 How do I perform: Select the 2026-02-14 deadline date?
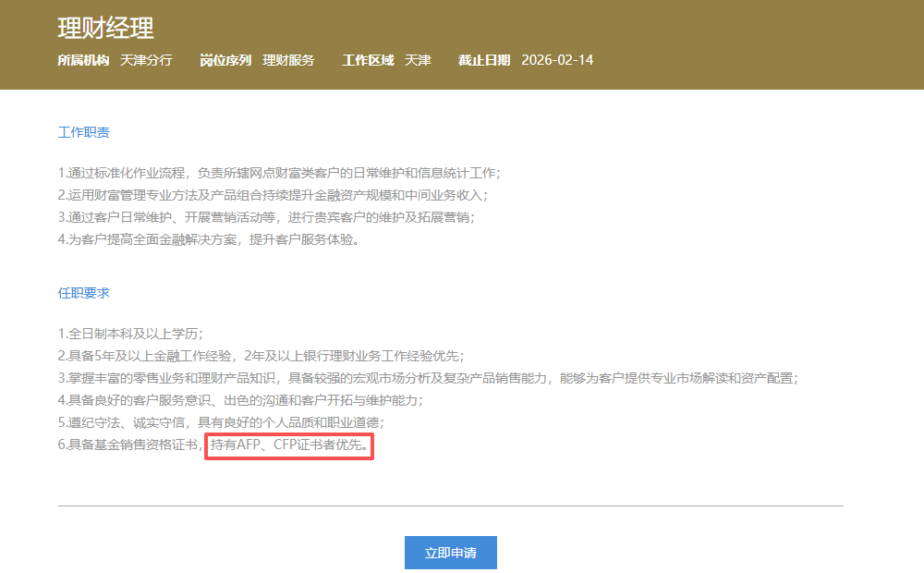pos(557,60)
